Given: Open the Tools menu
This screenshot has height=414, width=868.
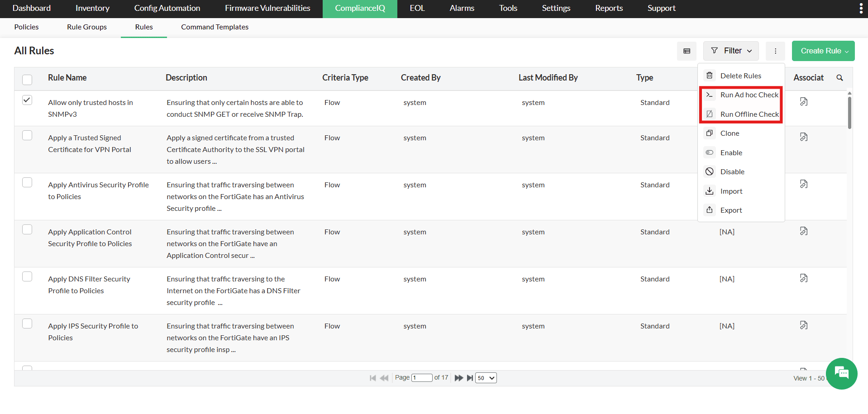Looking at the screenshot, I should [x=508, y=8].
